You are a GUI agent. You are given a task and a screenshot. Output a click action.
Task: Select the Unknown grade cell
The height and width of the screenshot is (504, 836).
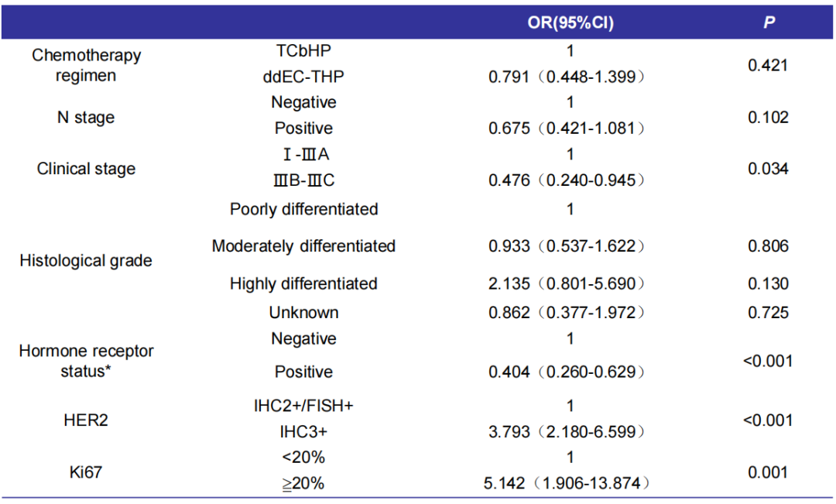point(303,313)
